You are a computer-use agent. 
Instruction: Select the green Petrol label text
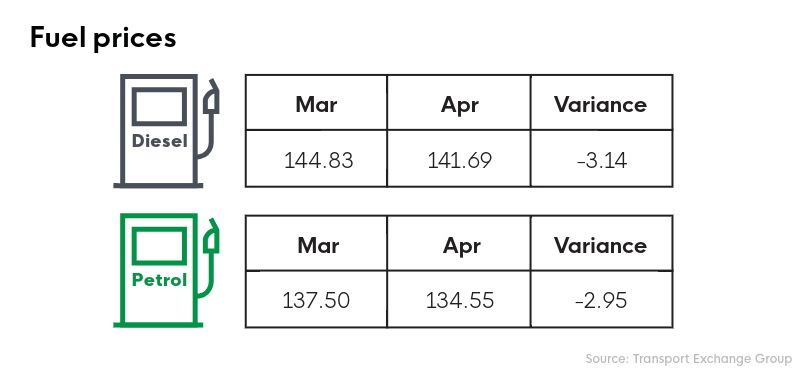pyautogui.click(x=160, y=280)
